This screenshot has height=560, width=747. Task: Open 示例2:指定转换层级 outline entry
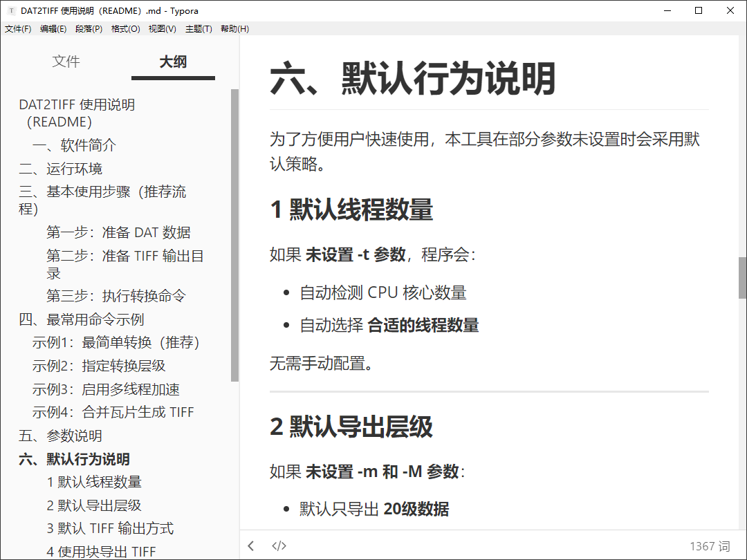coord(99,366)
